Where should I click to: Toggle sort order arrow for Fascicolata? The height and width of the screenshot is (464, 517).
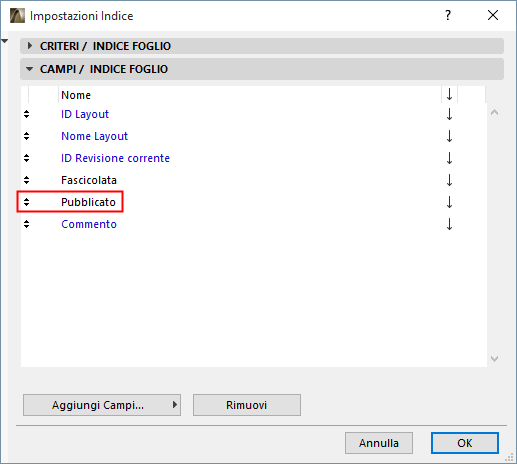point(449,180)
